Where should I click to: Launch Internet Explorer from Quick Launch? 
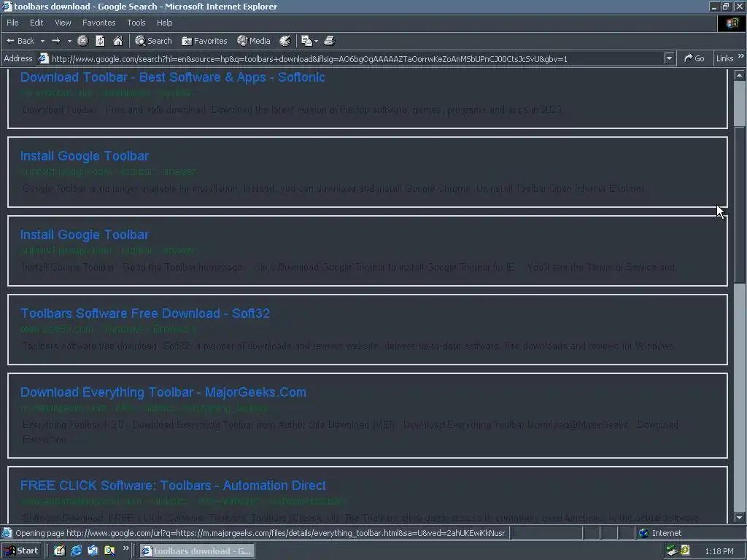click(x=76, y=551)
